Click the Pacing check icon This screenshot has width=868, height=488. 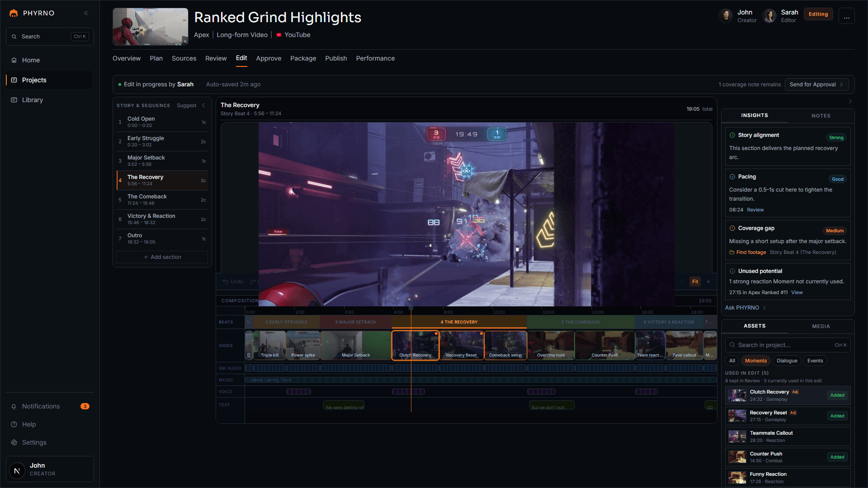point(732,177)
